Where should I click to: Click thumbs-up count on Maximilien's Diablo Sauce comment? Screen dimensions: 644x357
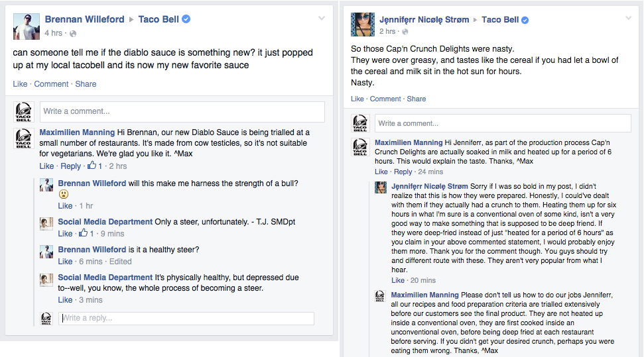pos(96,166)
